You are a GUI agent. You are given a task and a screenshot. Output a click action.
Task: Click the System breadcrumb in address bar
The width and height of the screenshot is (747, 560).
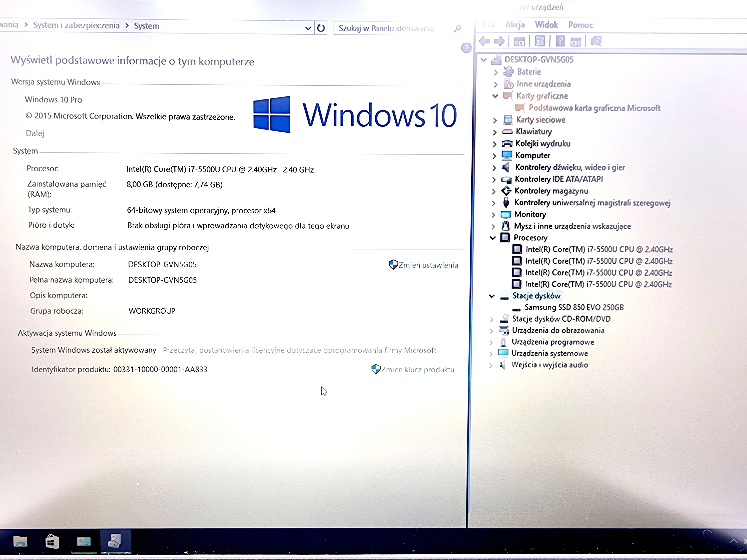click(x=146, y=26)
